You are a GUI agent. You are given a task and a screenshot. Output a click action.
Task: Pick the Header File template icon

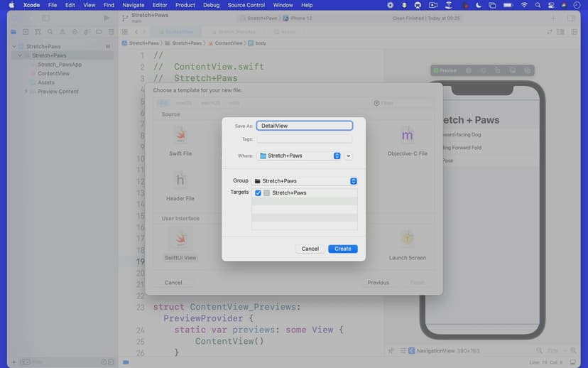[180, 180]
